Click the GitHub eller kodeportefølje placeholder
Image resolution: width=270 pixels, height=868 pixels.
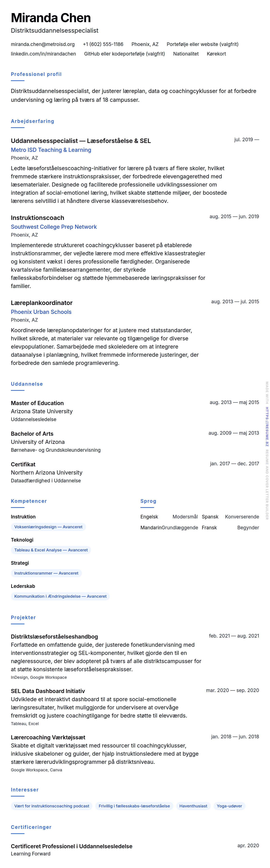pyautogui.click(x=124, y=54)
